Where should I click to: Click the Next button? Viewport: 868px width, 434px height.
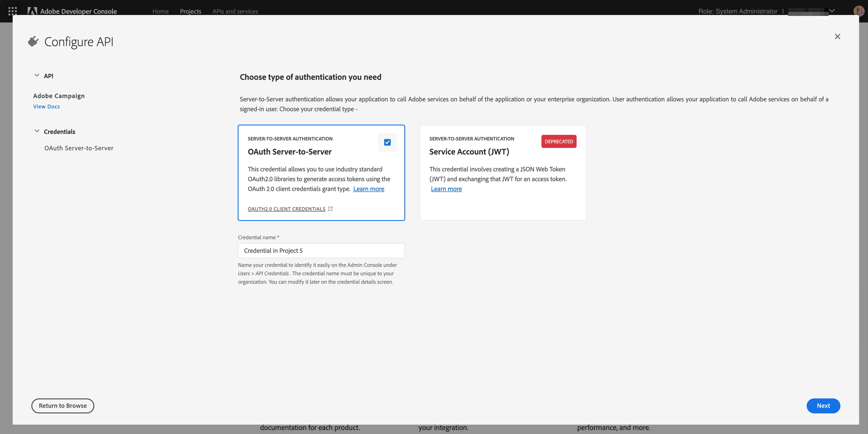[823, 406]
